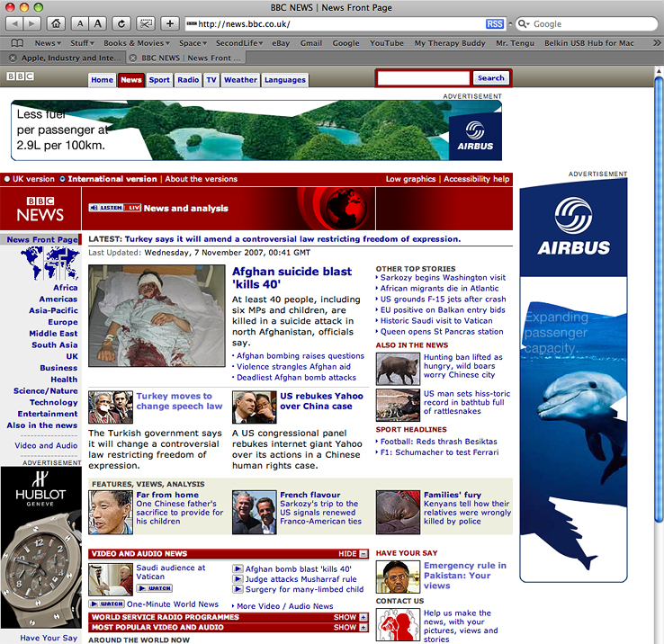Image resolution: width=664 pixels, height=644 pixels.
Task: Close the BBC NEWS tab
Action: (x=133, y=58)
